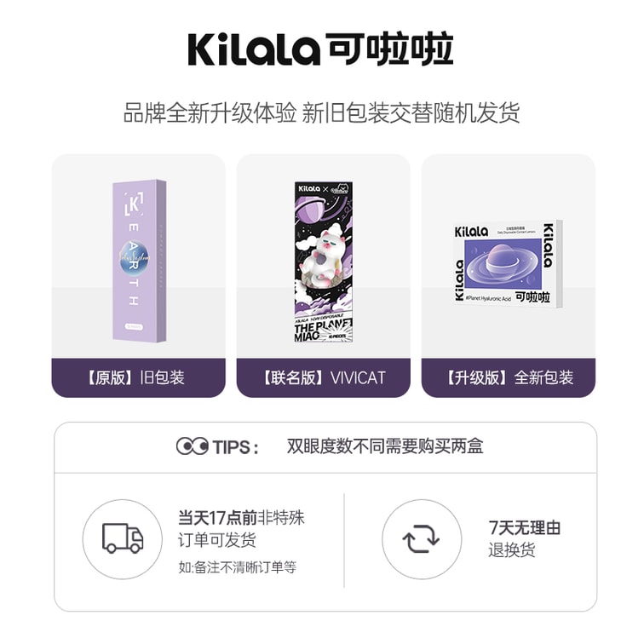Click the ringed planet graphic on new box
644x644 pixels.
point(503,264)
